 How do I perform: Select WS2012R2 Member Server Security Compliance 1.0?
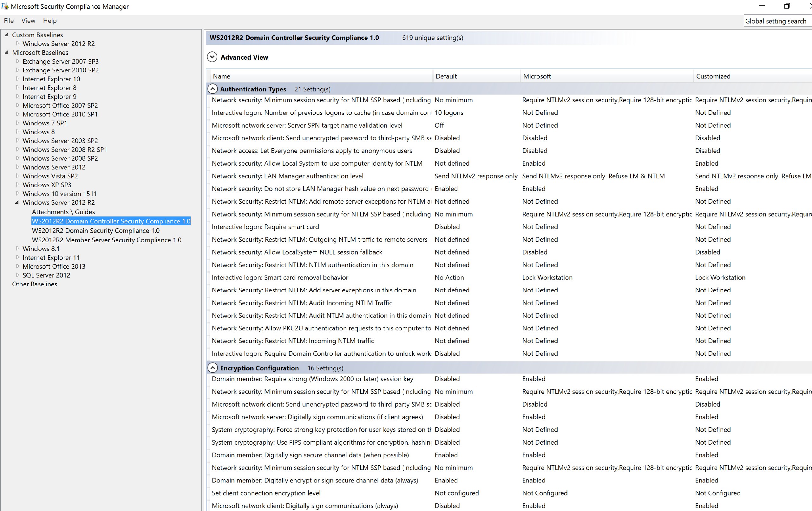[x=107, y=240]
